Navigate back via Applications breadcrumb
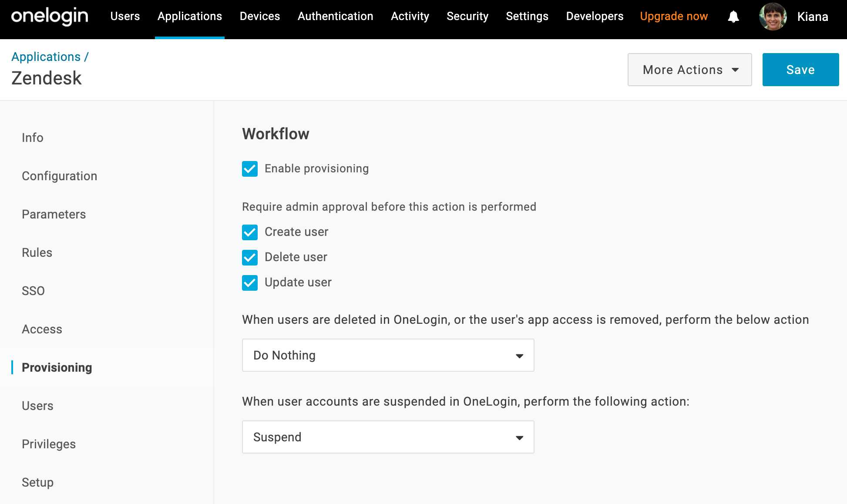Viewport: 847px width, 504px height. click(x=46, y=57)
